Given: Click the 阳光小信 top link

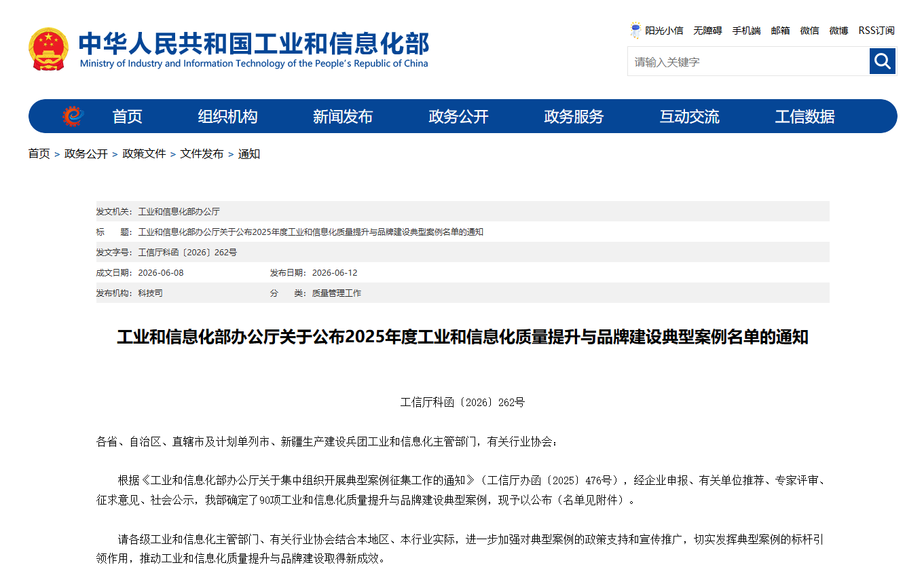Looking at the screenshot, I should (664, 31).
